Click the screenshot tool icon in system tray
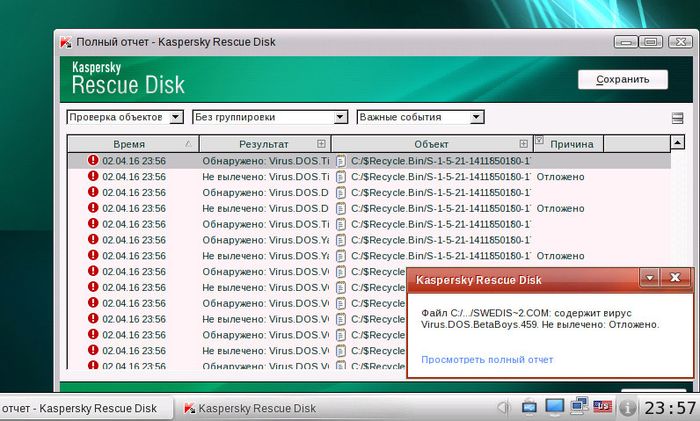Viewport: 700px width, 421px height. [x=529, y=407]
